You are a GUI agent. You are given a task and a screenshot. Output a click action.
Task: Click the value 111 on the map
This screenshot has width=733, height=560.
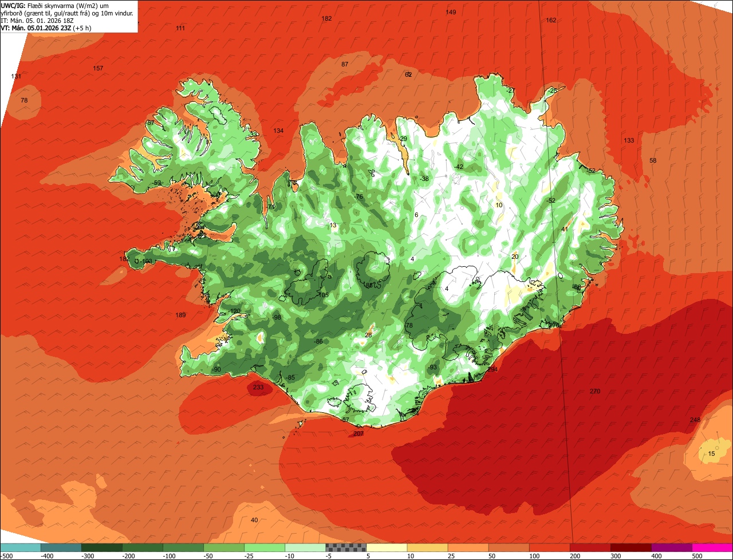pos(180,28)
